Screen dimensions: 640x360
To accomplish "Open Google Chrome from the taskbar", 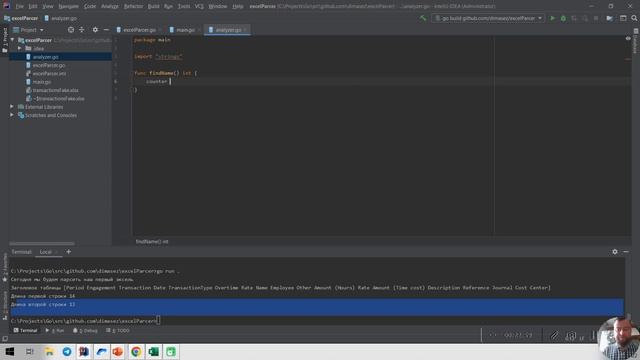I will point(136,351).
